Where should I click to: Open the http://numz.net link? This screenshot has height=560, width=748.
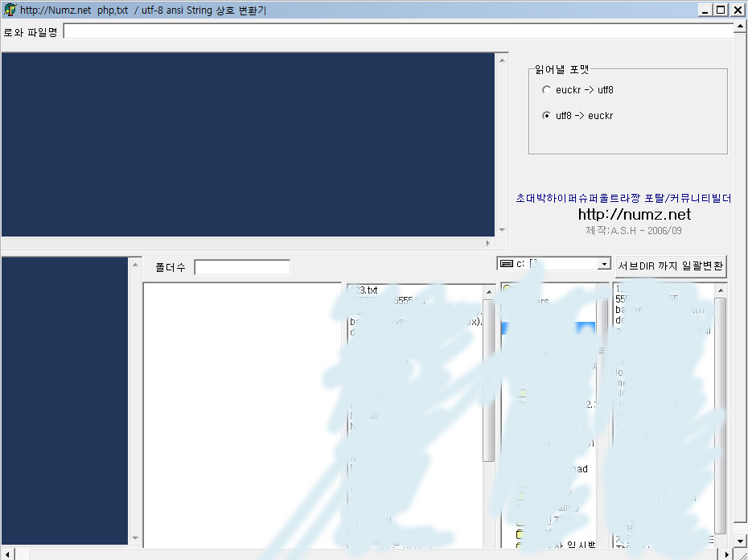(634, 215)
